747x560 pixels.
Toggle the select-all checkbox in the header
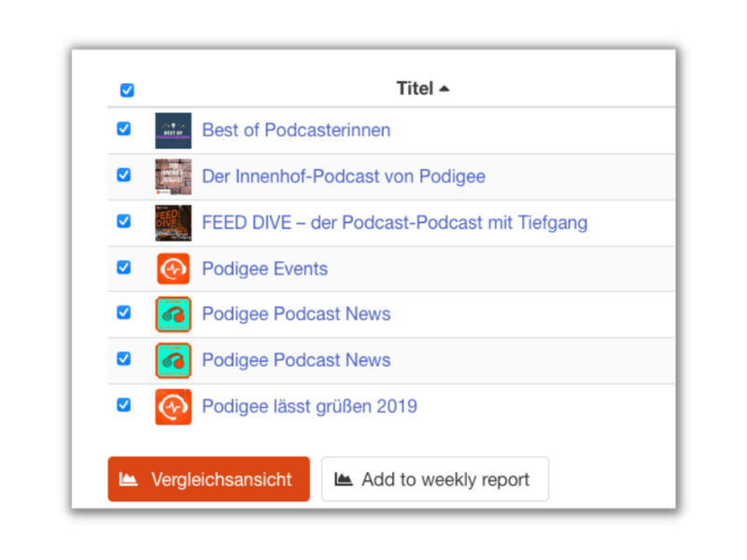(127, 90)
